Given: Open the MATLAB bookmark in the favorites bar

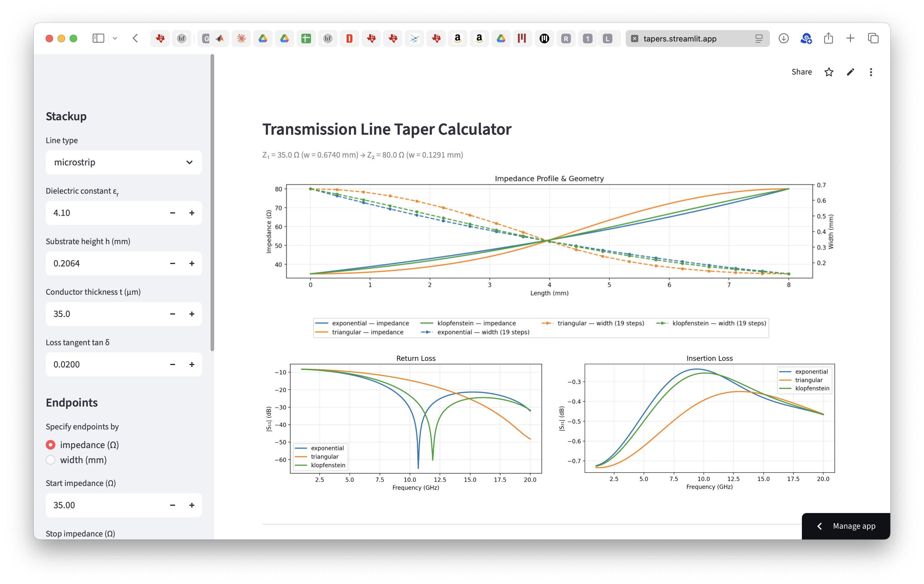Looking at the screenshot, I should pyautogui.click(x=220, y=38).
